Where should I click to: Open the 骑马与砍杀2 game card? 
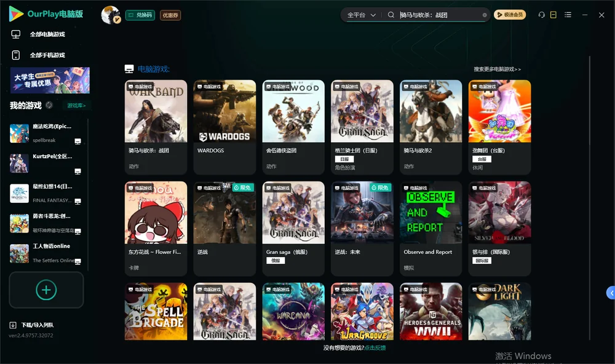pyautogui.click(x=430, y=127)
